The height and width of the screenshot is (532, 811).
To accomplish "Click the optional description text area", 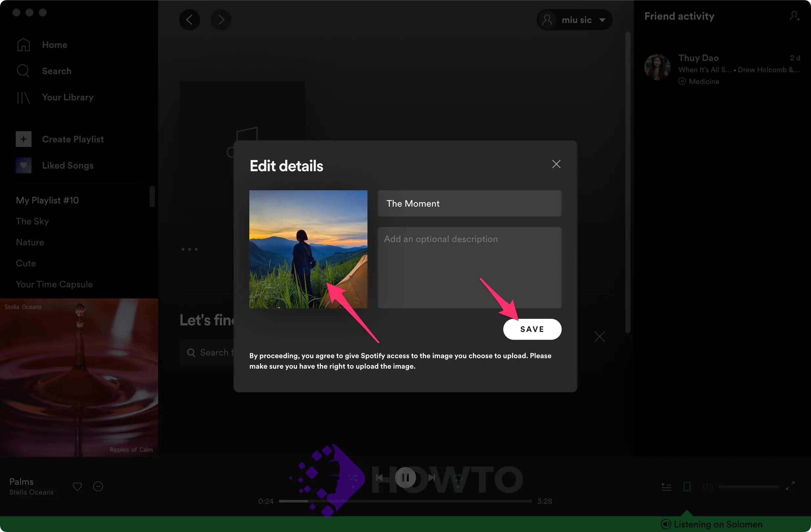I will coord(469,267).
